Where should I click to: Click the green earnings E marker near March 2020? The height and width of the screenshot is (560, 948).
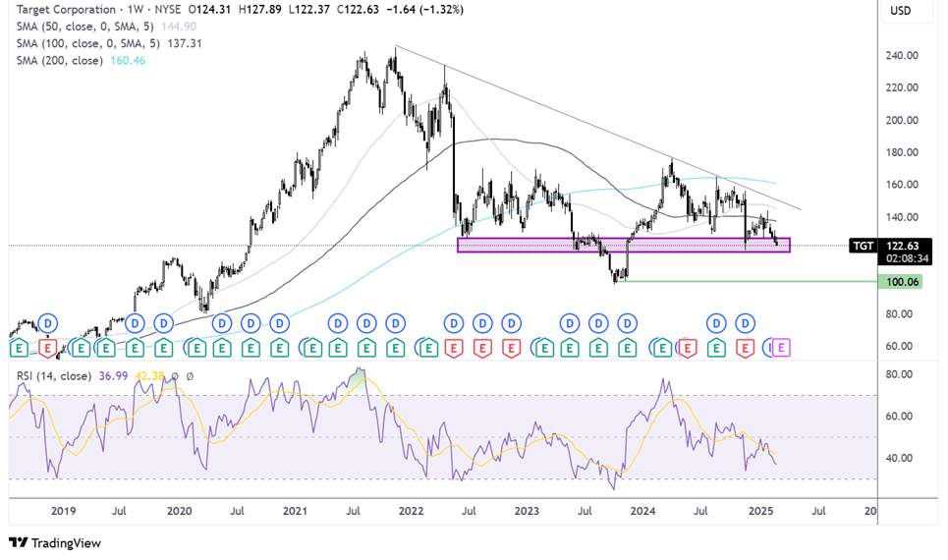(197, 348)
